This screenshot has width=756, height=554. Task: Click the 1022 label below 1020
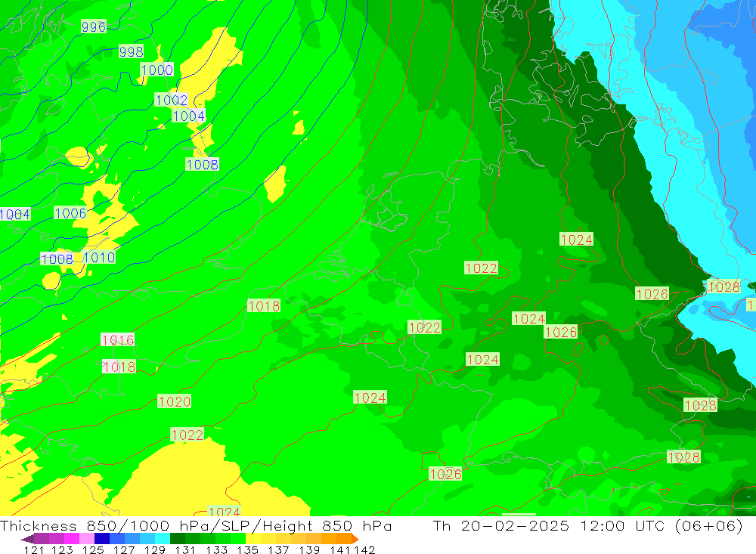pyautogui.click(x=187, y=435)
